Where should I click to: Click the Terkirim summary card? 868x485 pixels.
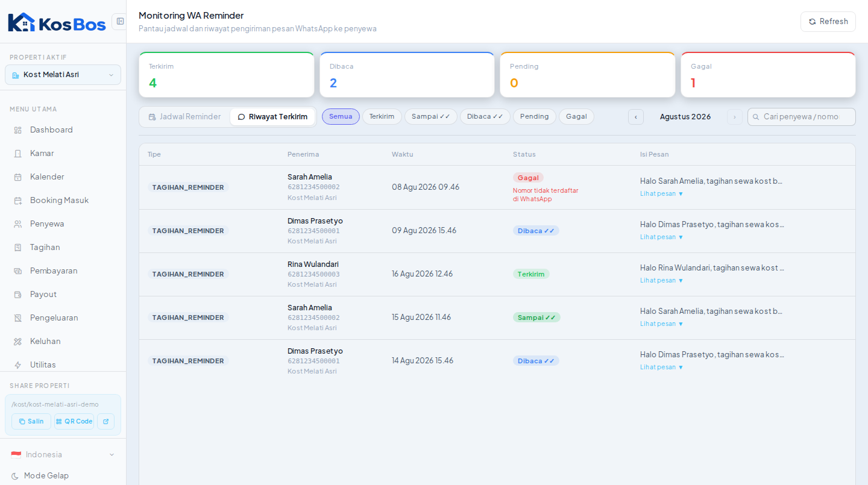(x=227, y=75)
